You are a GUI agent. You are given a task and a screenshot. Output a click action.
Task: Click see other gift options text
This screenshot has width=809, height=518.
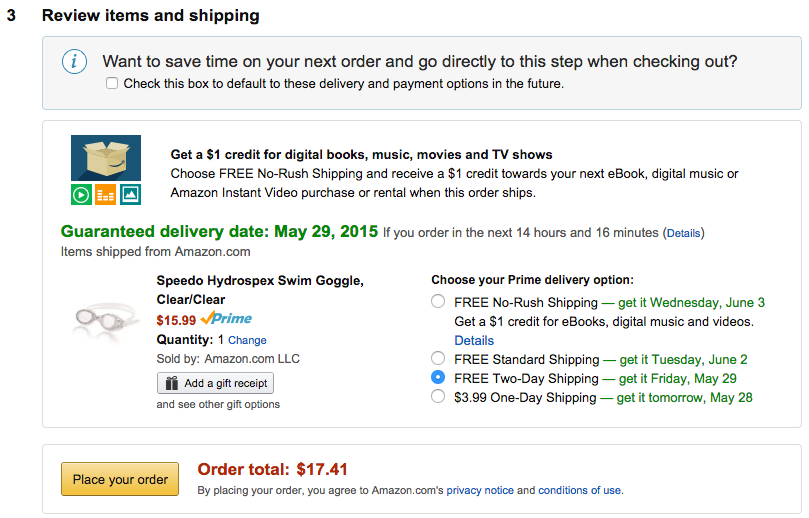coord(218,405)
